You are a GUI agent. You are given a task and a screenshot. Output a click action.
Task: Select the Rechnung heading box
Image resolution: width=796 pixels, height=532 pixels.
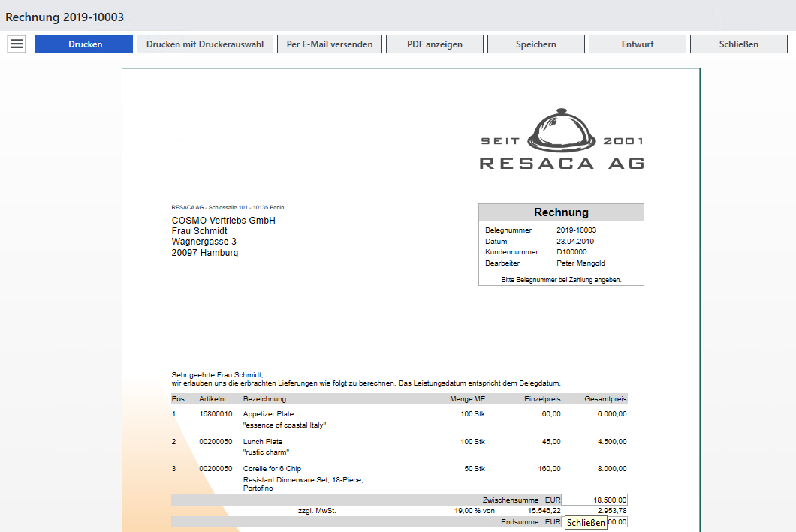[x=561, y=212]
